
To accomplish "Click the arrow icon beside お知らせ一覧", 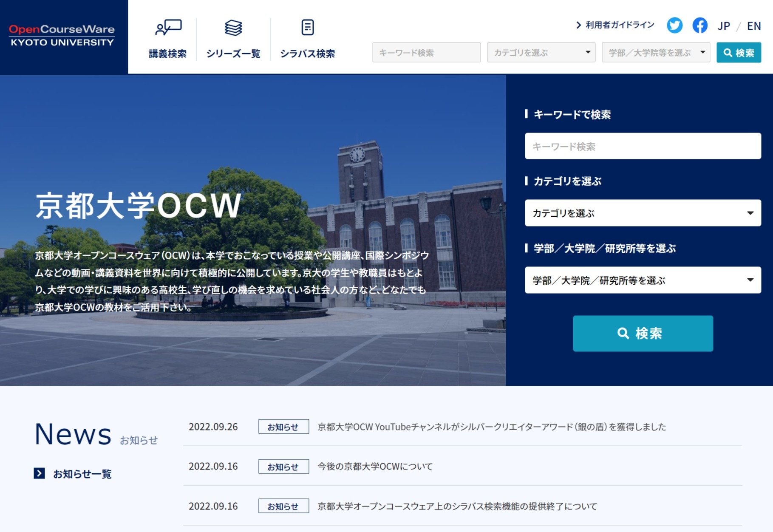I will coord(39,473).
